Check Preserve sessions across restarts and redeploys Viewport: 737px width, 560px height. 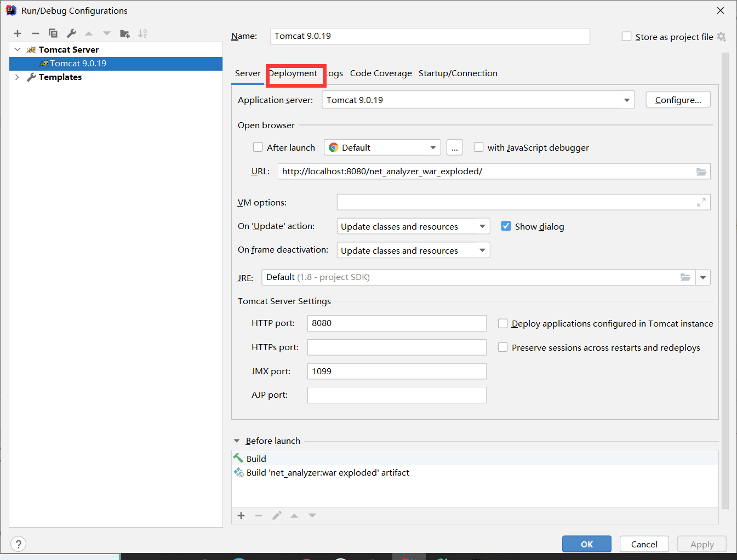(x=502, y=347)
